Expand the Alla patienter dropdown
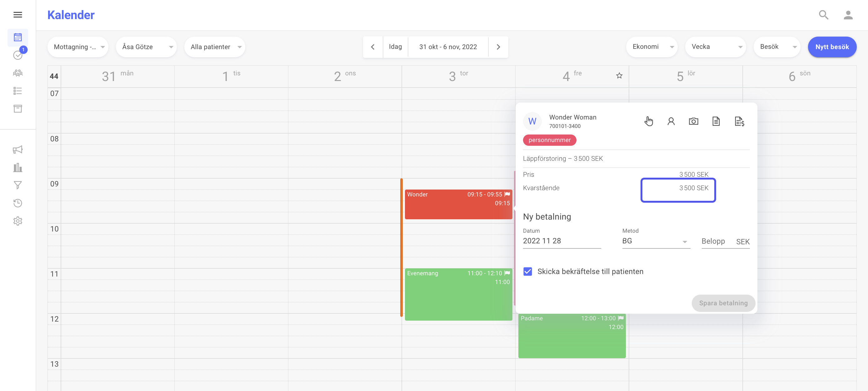This screenshot has width=868, height=391. click(215, 47)
